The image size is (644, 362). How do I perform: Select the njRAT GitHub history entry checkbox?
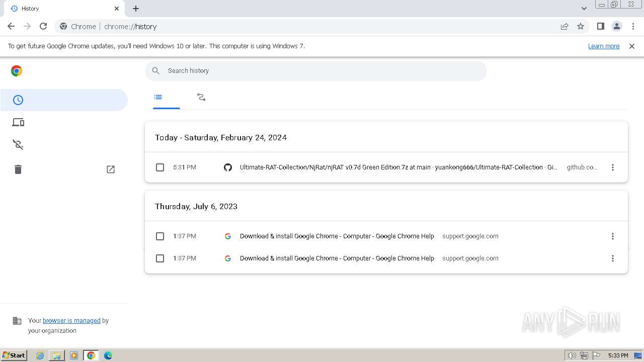160,167
